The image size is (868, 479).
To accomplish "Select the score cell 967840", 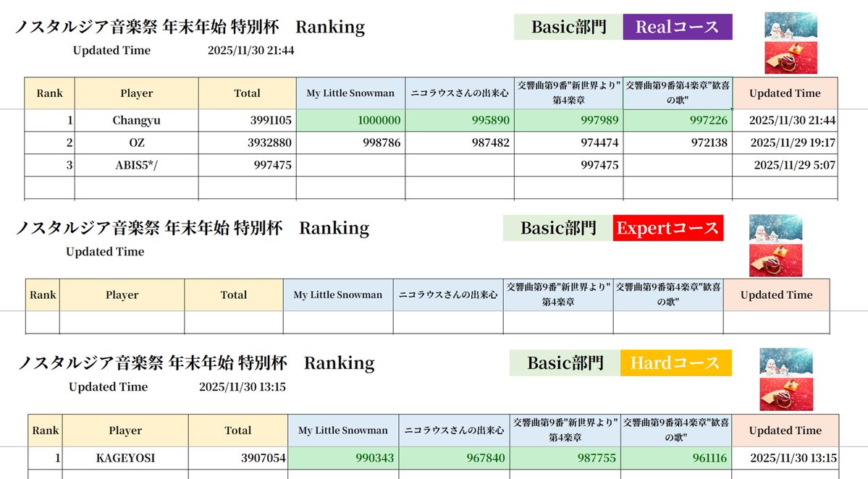I will (454, 458).
